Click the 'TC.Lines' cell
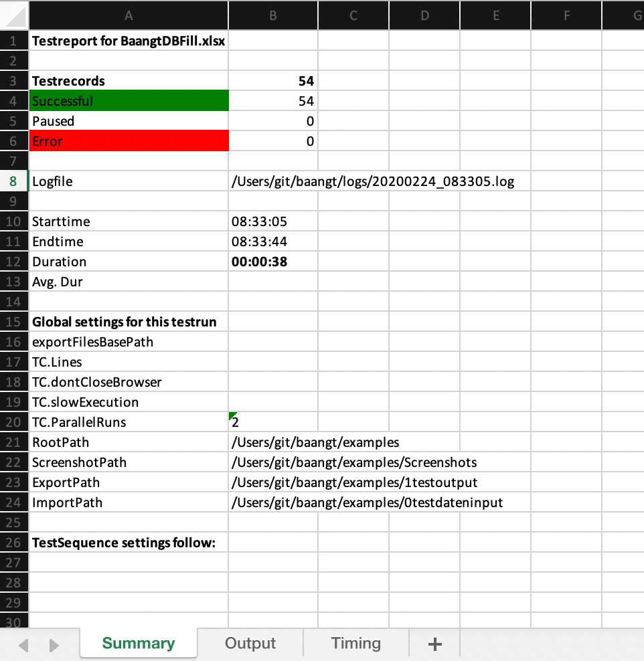 coord(129,362)
